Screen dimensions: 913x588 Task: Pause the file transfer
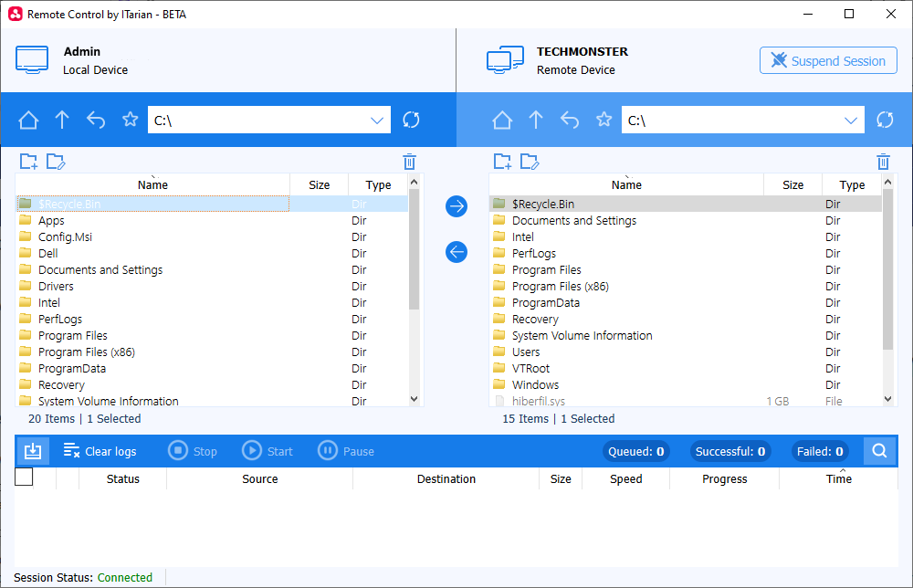coord(346,451)
